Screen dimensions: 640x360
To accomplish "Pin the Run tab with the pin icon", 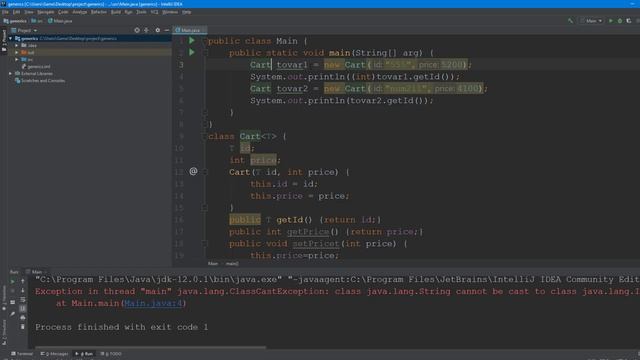I will pyautogui.click(x=13, y=313).
